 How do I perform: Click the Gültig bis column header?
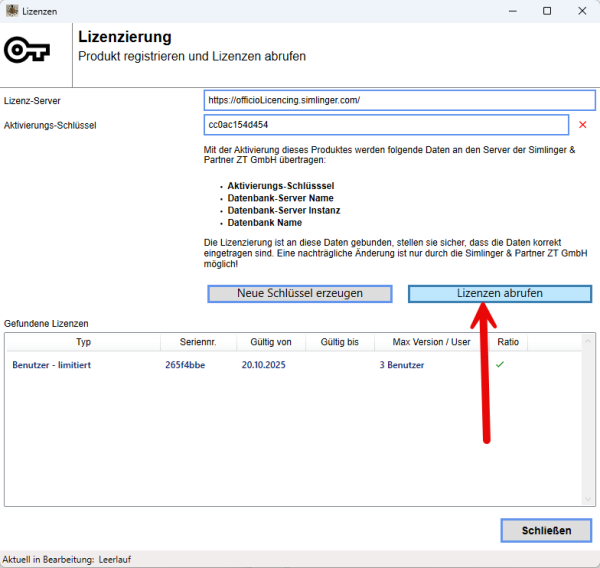340,342
